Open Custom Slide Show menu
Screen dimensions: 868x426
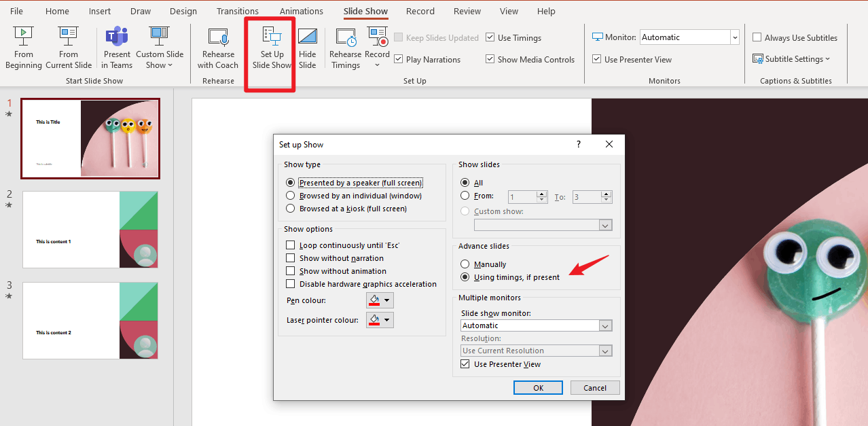point(160,48)
